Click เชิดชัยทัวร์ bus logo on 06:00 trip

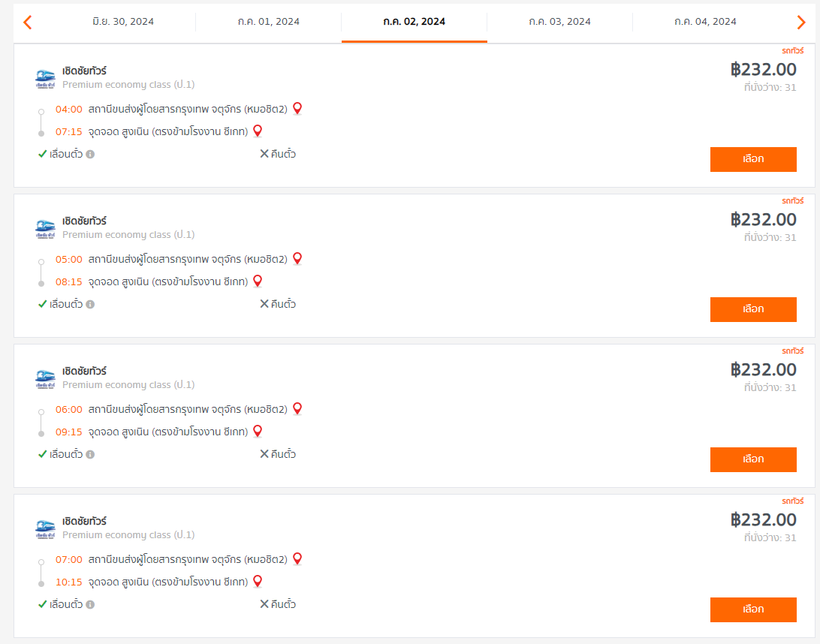(46, 379)
